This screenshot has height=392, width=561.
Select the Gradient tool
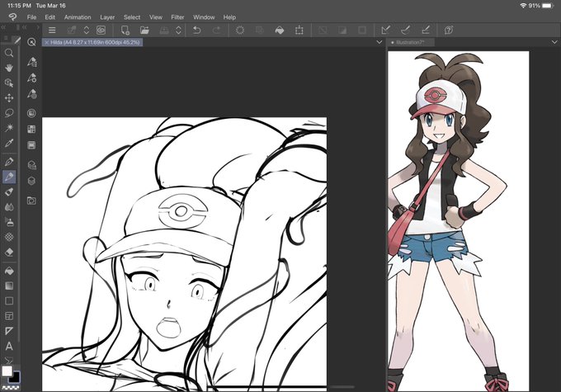click(9, 286)
